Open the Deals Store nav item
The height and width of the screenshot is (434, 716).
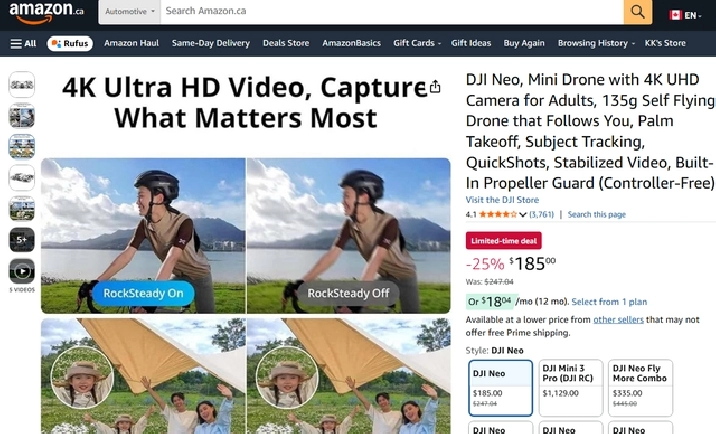click(x=286, y=43)
